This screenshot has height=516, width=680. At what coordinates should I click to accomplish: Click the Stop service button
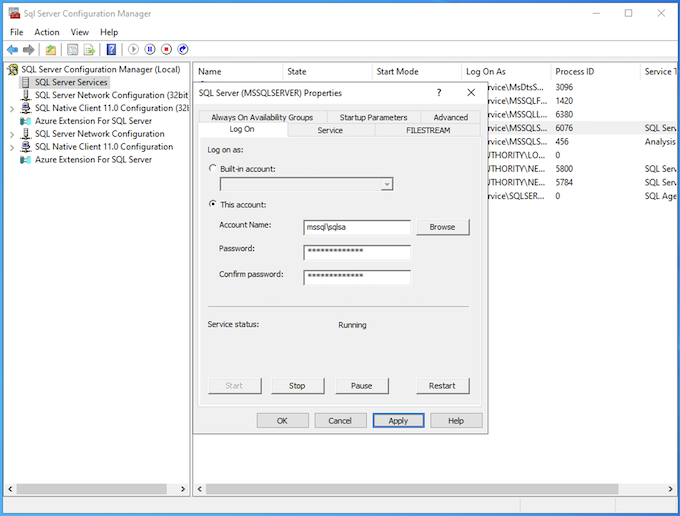(x=298, y=386)
